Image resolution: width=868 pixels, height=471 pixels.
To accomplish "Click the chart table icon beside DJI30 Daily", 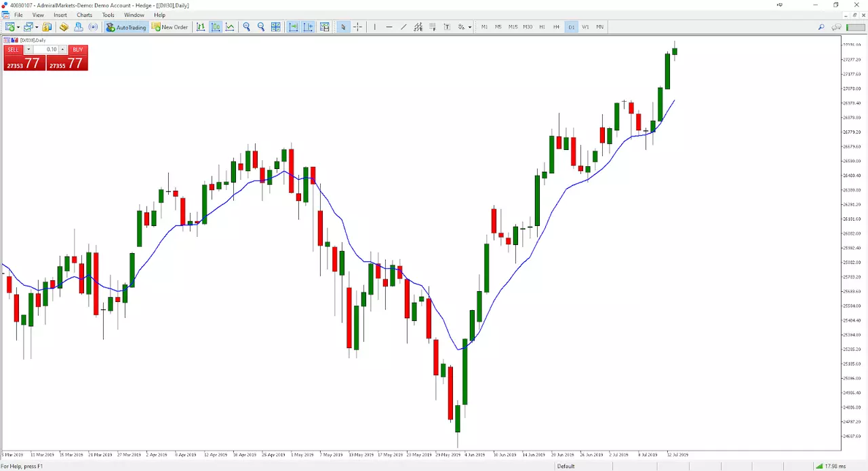I will (x=7, y=40).
